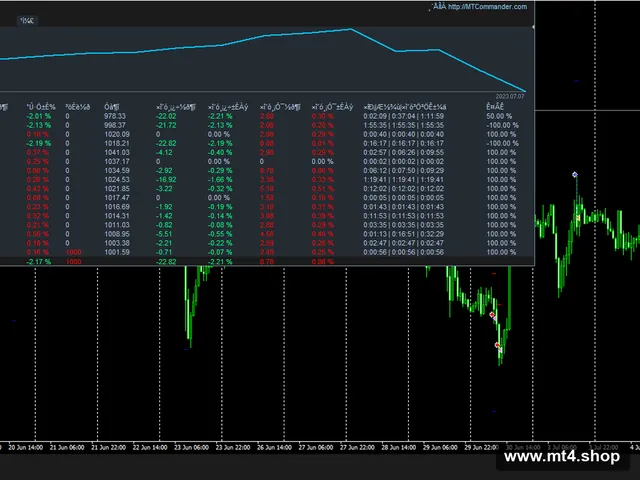Select the balance value 1016.69
Viewport: 640px width, 480px height.
coord(117,207)
